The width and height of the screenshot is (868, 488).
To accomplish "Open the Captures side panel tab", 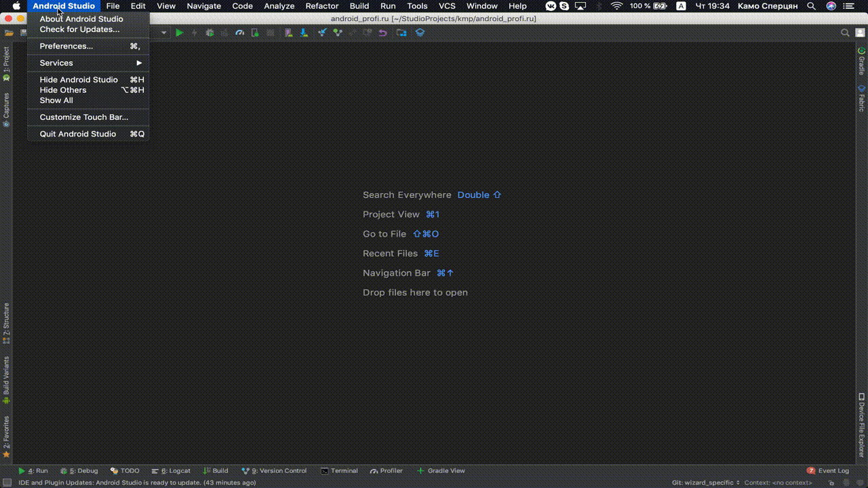I will pos(6,110).
